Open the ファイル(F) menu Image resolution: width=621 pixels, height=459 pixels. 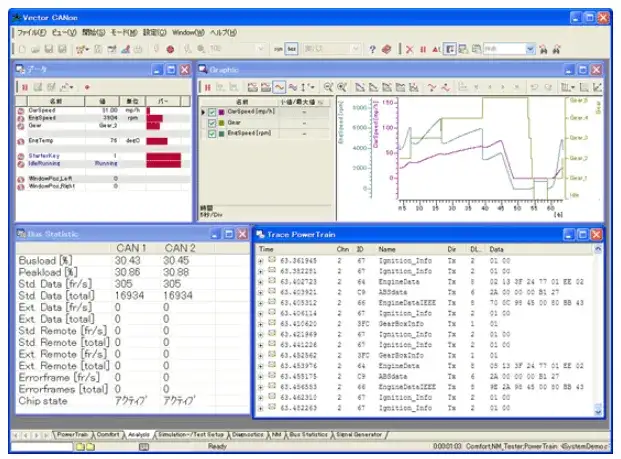point(32,33)
